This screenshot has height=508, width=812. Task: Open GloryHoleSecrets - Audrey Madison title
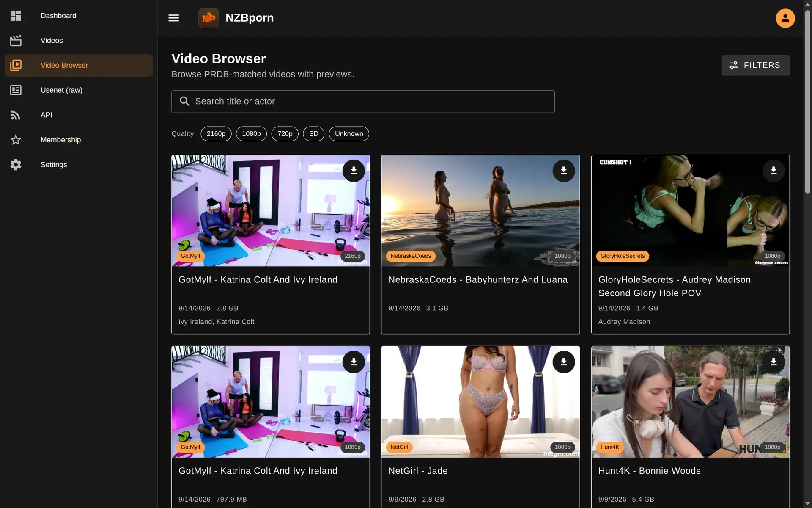[x=675, y=287]
